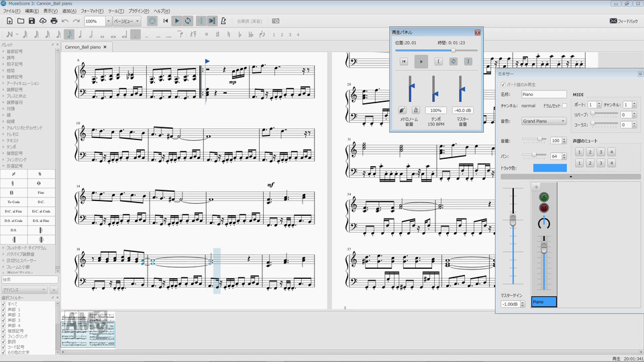
Task: Redo action arrow in toolbar
Action: point(76,21)
